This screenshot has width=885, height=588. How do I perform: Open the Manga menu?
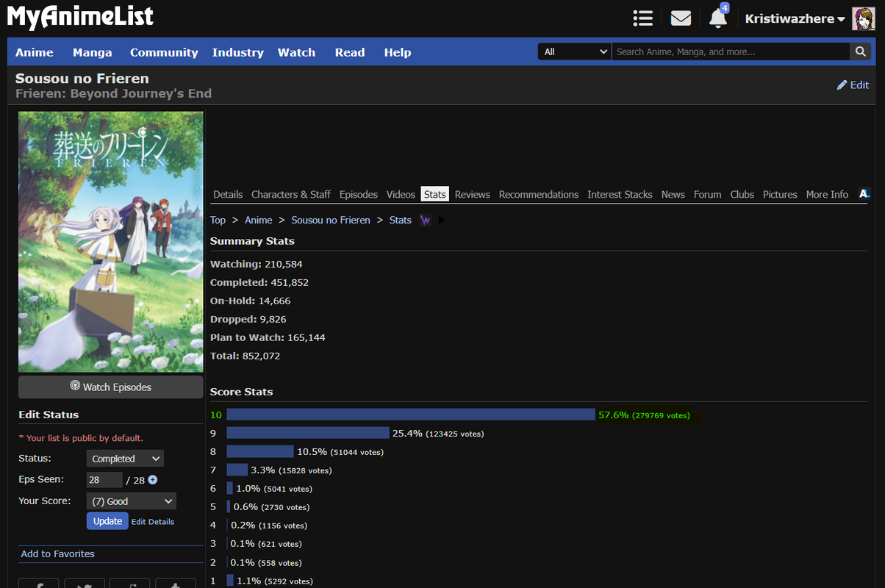point(93,52)
